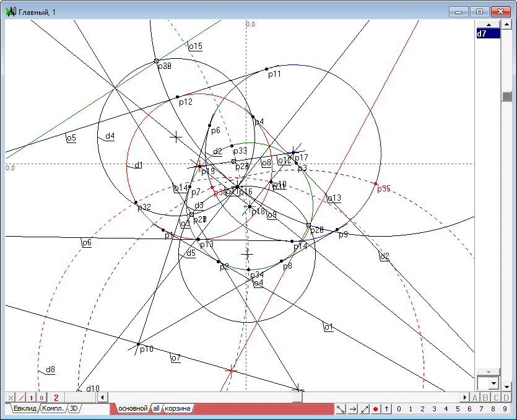Click the red point label p35
Image resolution: width=517 pixels, height=420 pixels.
click(383, 188)
